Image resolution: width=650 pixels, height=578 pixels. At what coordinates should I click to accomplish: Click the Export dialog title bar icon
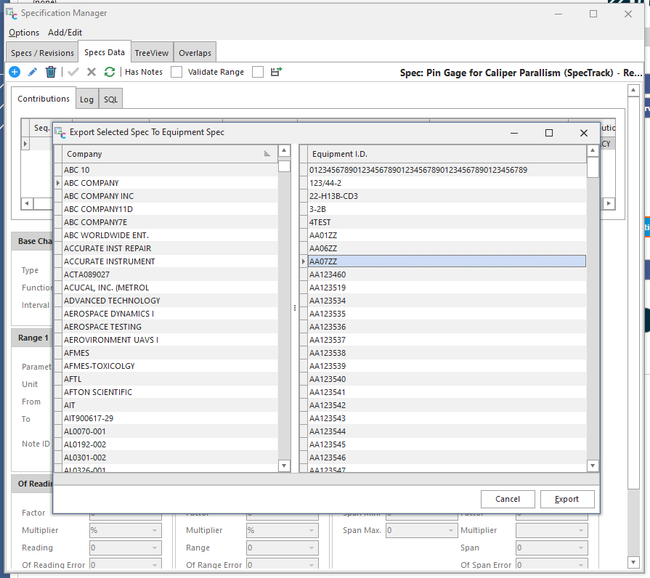tap(61, 133)
